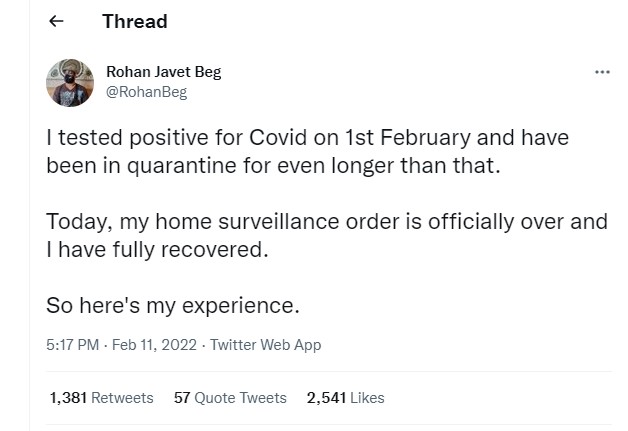Click Rohan Javet Beg's profile picture
Viewport: 628px width, 431px height.
[x=70, y=82]
